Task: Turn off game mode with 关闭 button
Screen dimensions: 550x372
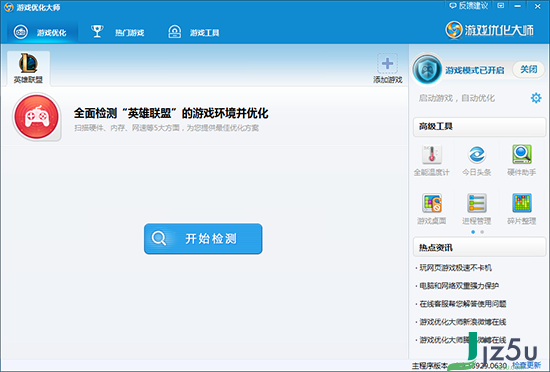Action: coord(529,69)
